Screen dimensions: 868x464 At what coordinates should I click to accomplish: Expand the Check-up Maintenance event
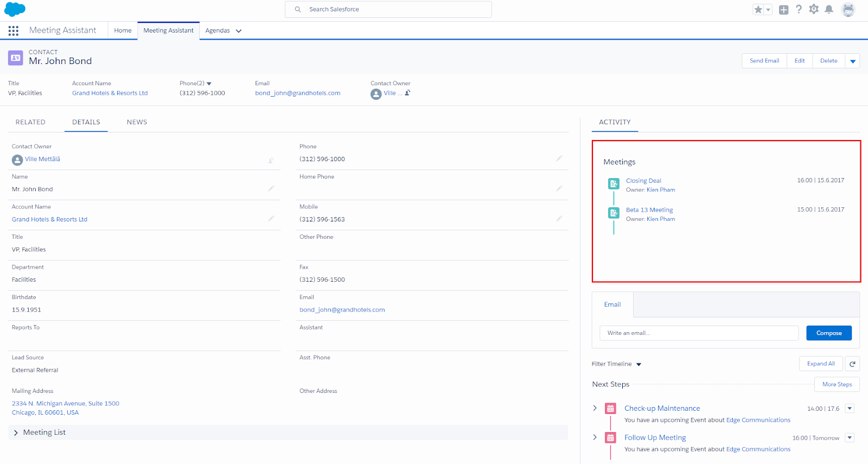pos(595,408)
